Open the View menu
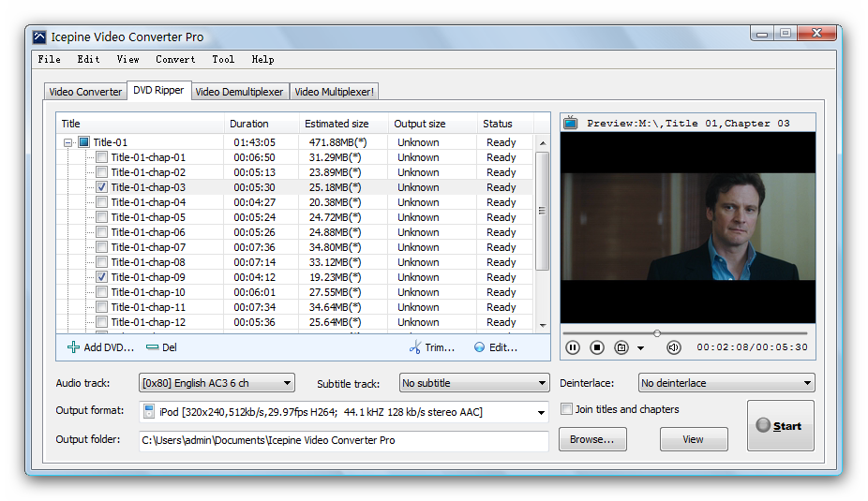 click(127, 59)
